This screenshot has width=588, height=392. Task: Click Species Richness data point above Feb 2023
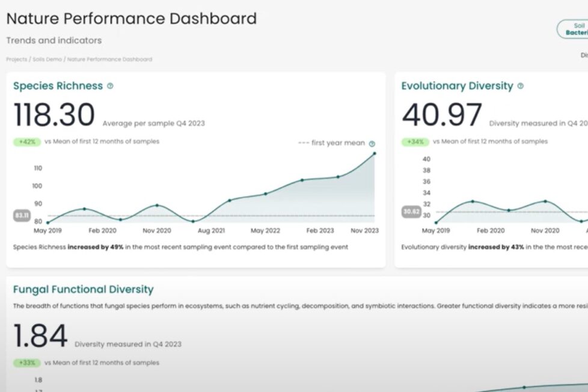[x=338, y=177]
